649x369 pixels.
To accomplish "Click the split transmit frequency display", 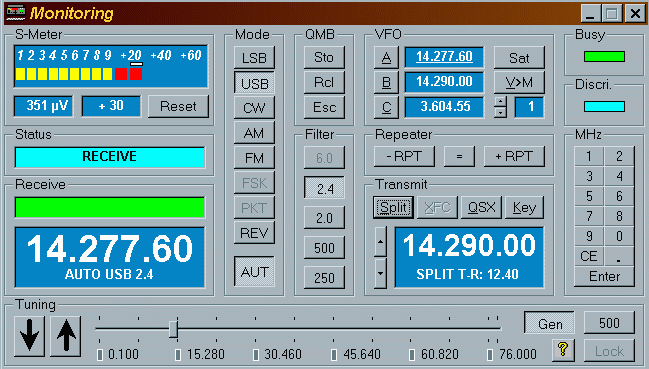I will click(x=469, y=257).
